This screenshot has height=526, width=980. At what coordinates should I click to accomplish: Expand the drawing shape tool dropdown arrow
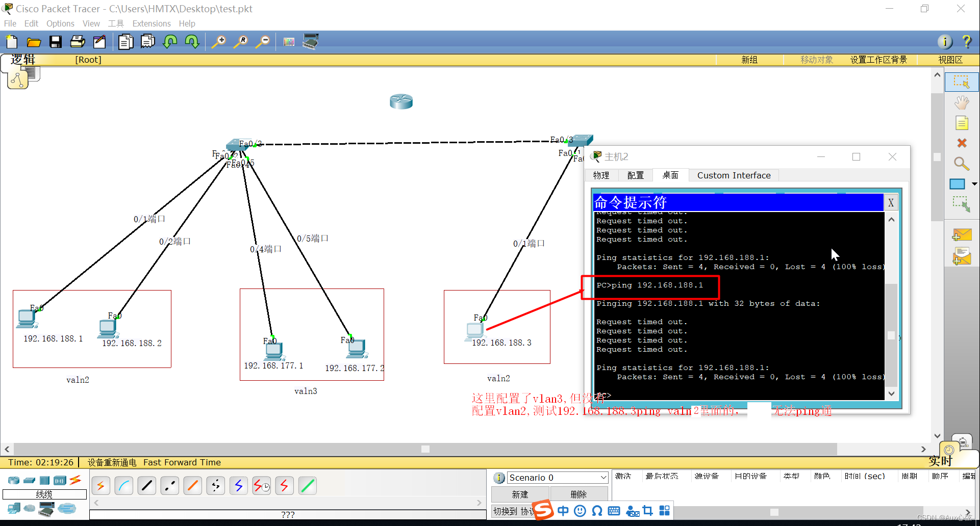974,184
